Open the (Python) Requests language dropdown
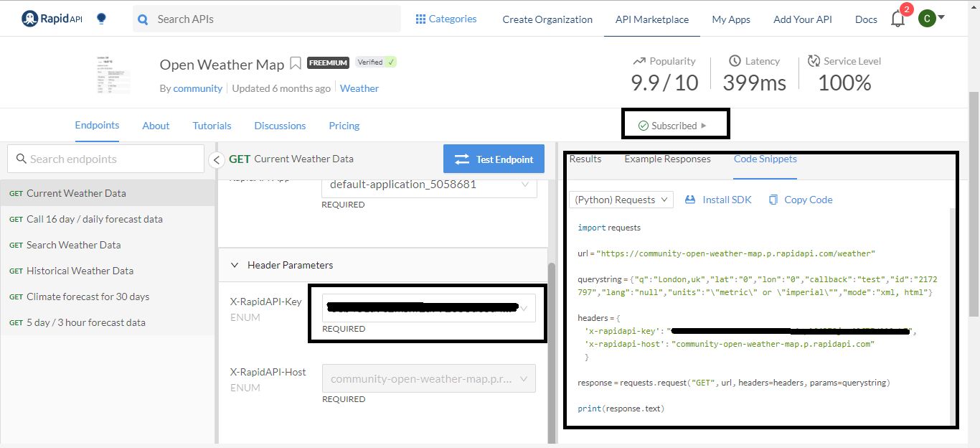This screenshot has width=980, height=448. 621,200
